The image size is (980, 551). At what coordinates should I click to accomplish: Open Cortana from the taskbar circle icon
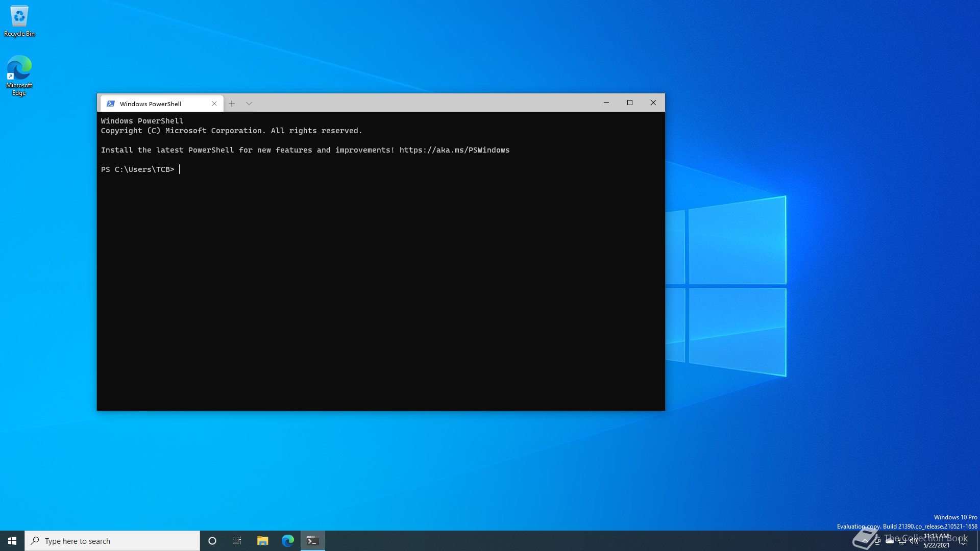[x=212, y=541]
